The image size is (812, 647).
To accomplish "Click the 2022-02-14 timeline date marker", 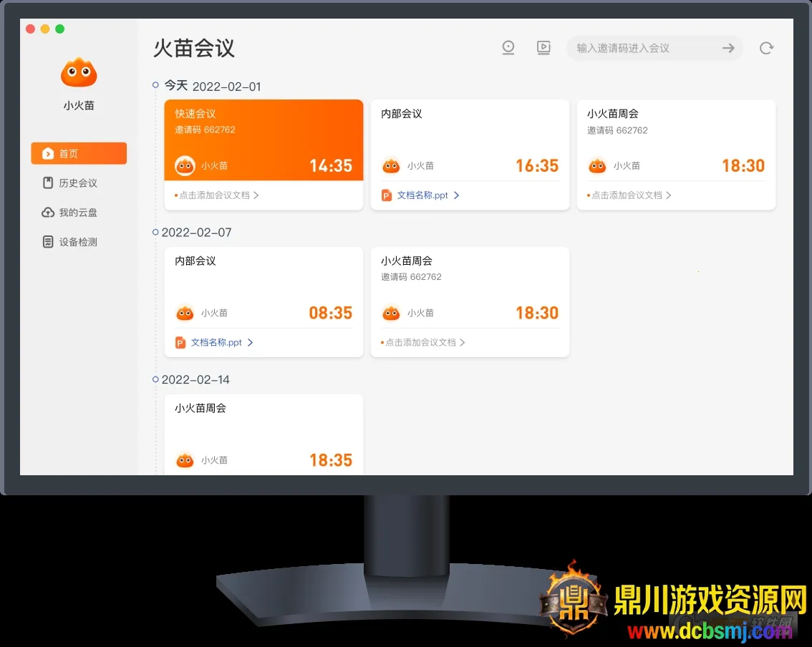I will pyautogui.click(x=155, y=379).
